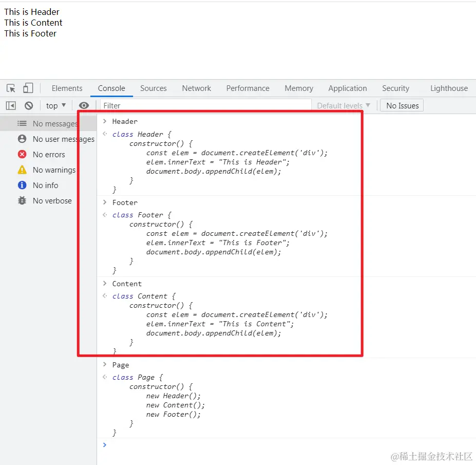This screenshot has height=465, width=476.
Task: Click the class Footer output arrow
Action: point(105,215)
